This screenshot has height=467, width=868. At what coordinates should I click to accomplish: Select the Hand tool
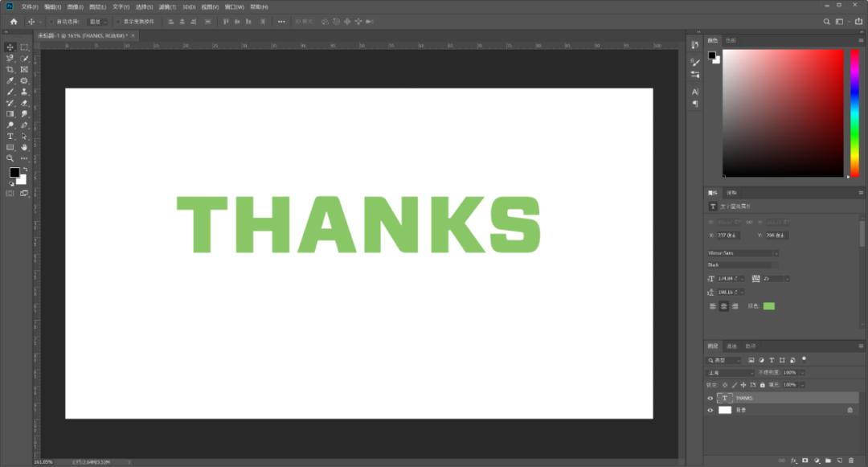(x=24, y=147)
